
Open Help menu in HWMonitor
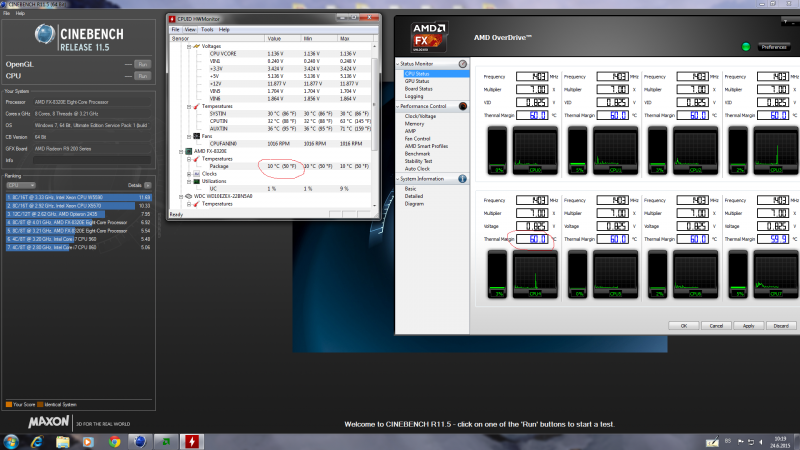[224, 30]
